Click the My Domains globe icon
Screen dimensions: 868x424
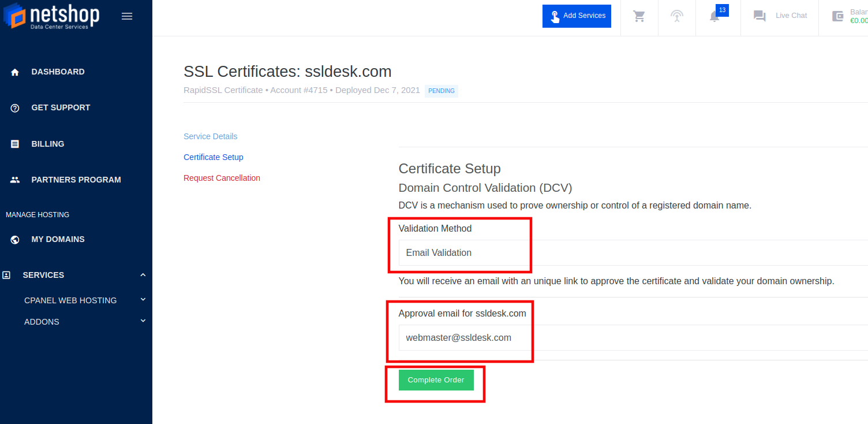click(15, 240)
